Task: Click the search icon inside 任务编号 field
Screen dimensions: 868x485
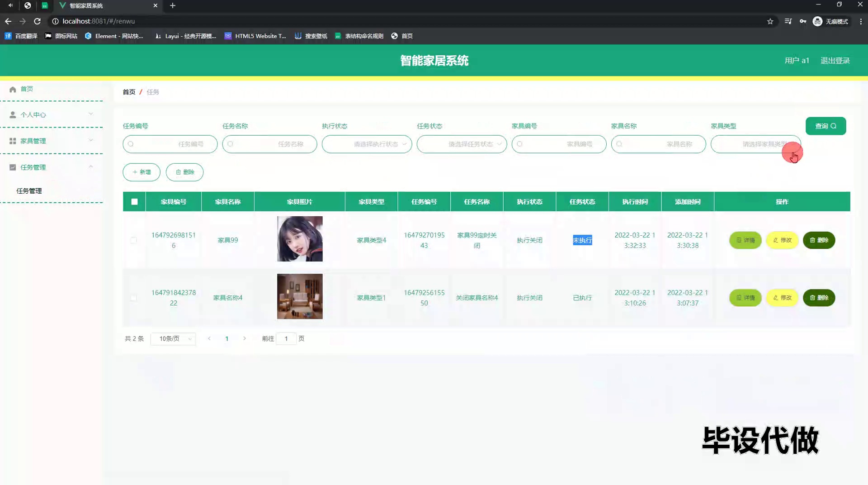Action: point(131,144)
